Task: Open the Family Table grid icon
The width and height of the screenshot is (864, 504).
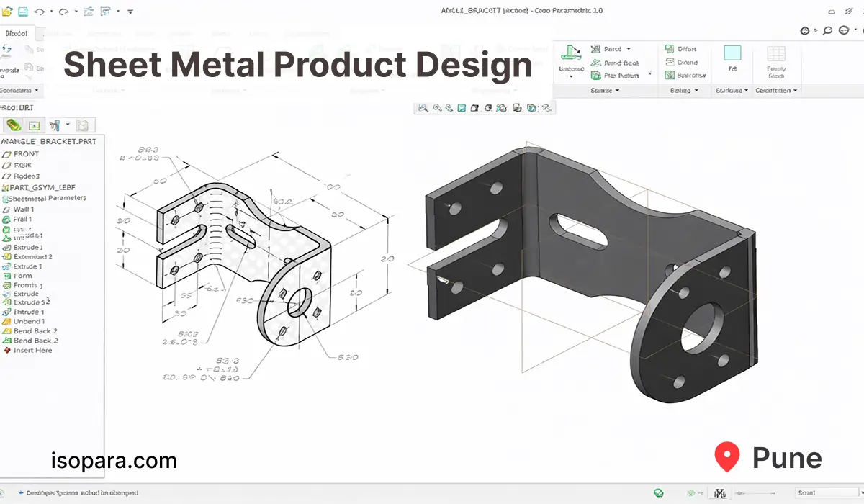Action: [x=775, y=55]
